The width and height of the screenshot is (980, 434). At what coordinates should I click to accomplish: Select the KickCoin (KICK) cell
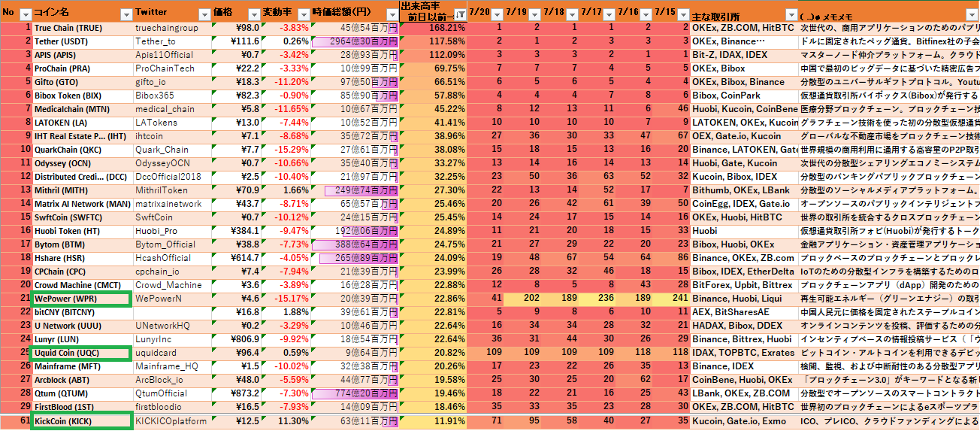(82, 421)
